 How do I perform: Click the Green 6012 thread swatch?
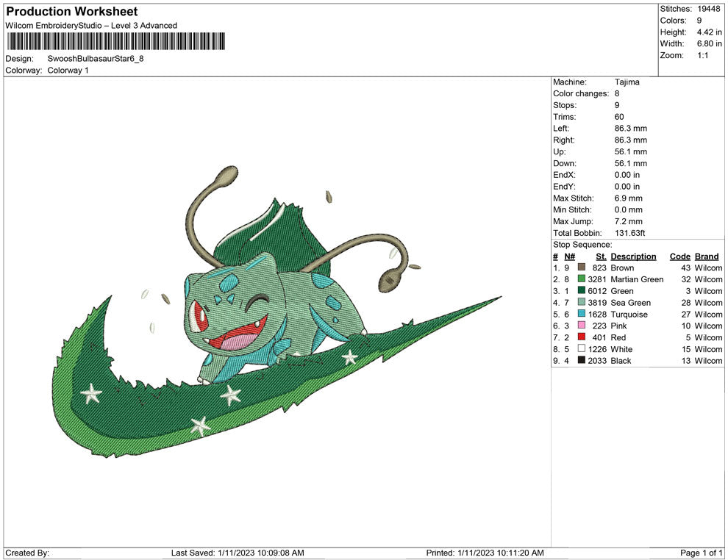pos(581,290)
